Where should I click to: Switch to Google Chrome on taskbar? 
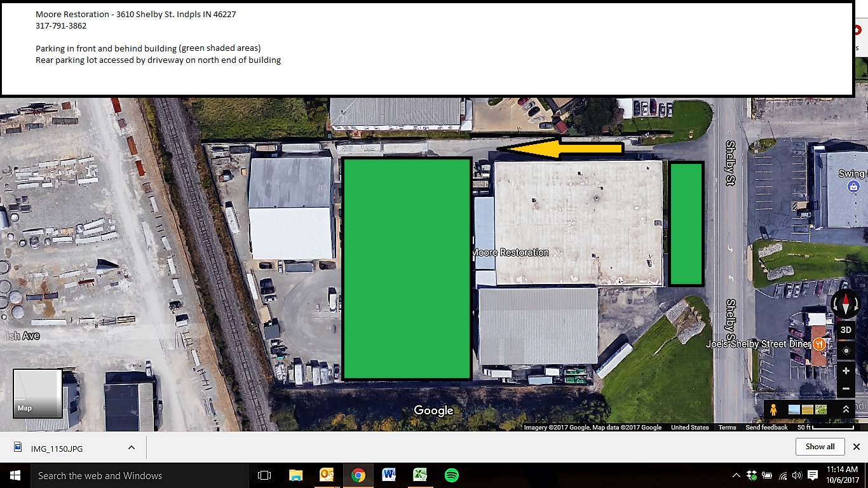click(358, 475)
